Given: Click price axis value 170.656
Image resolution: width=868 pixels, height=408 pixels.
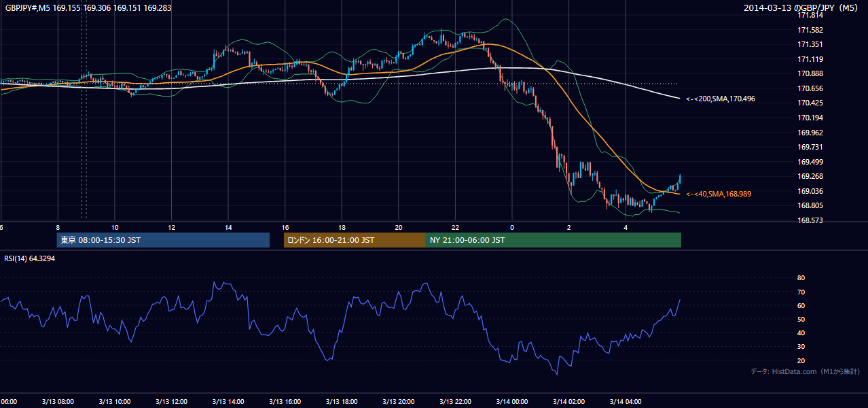Looking at the screenshot, I should [810, 89].
